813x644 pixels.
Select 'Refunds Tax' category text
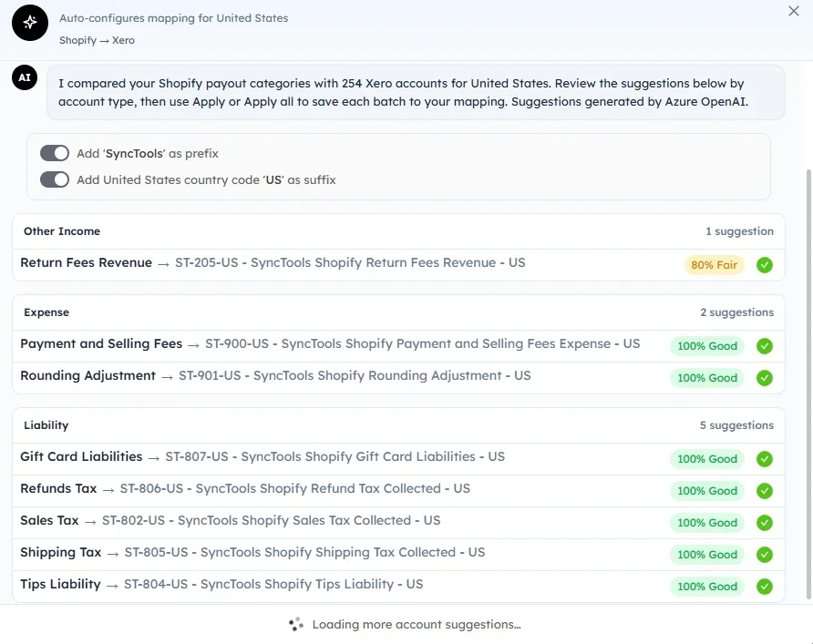58,488
